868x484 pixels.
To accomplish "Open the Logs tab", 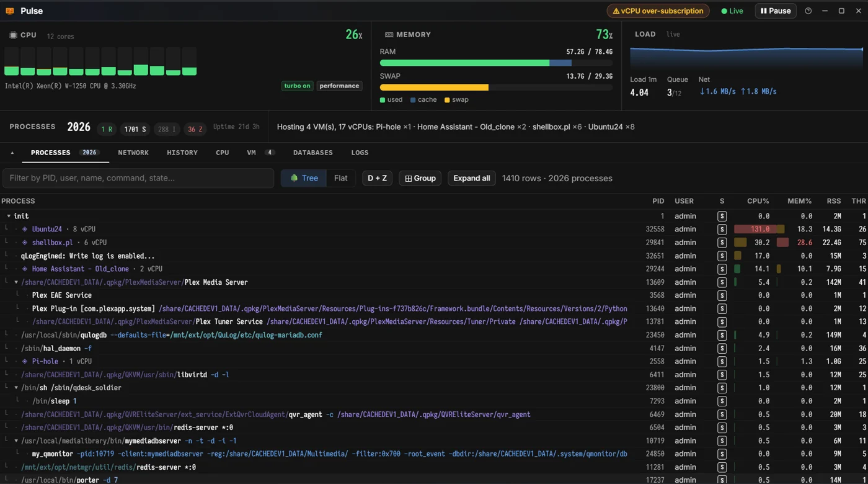I will tap(360, 153).
